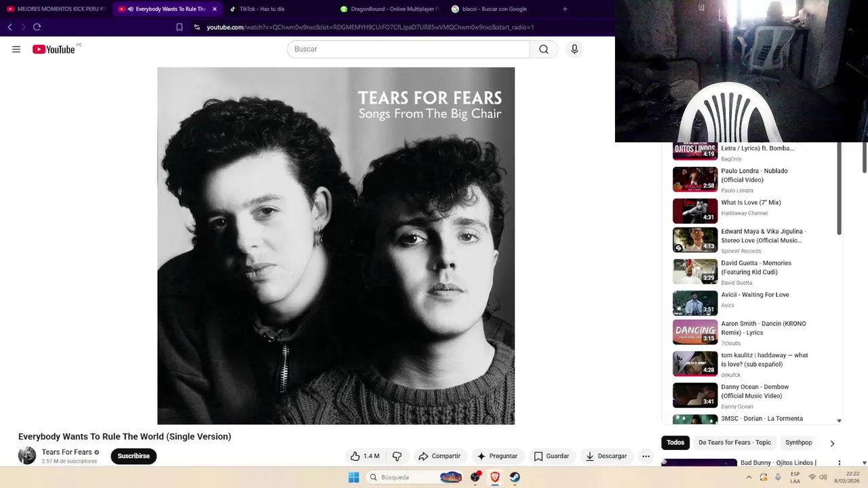Viewport: 868px width, 488px height.
Task: Bookmark this page in the address bar
Action: click(x=179, y=27)
